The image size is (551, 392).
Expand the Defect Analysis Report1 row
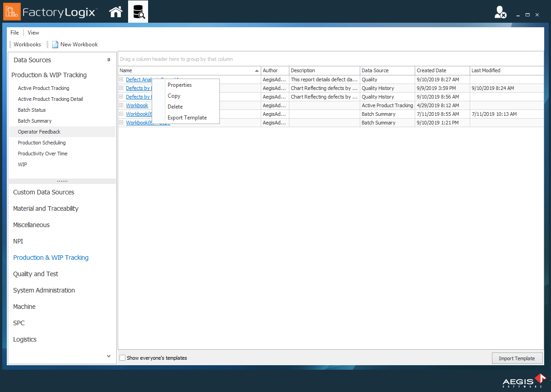point(121,79)
